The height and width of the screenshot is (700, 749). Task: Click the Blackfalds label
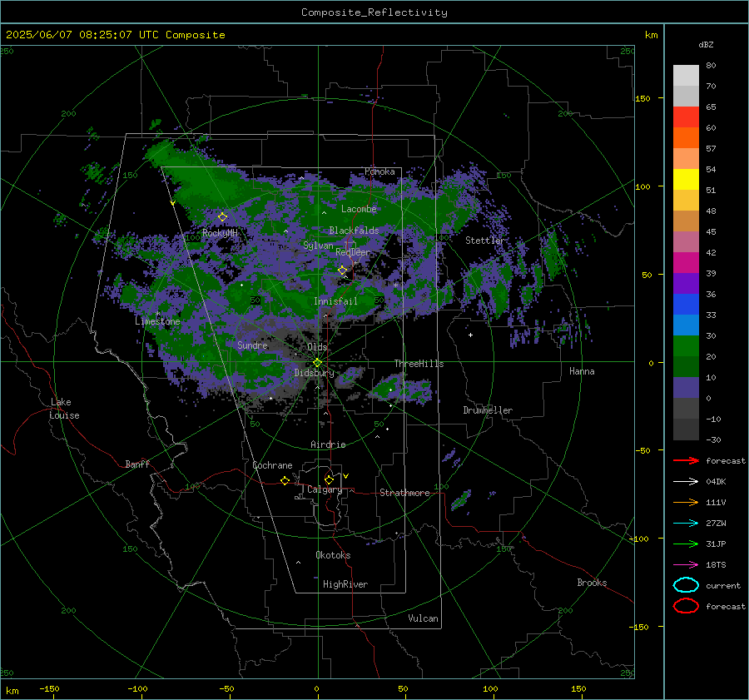coord(354,231)
